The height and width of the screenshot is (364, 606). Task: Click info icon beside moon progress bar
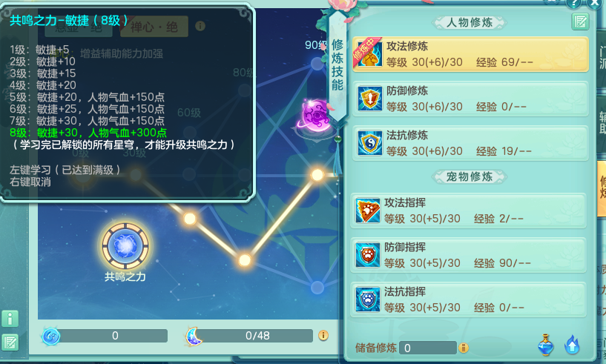point(323,335)
